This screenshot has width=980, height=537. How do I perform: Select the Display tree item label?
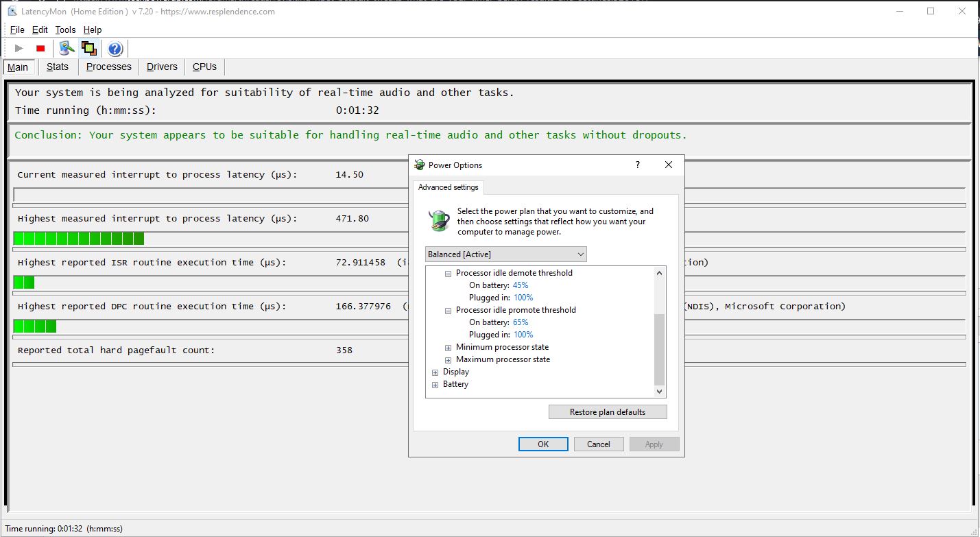(456, 372)
